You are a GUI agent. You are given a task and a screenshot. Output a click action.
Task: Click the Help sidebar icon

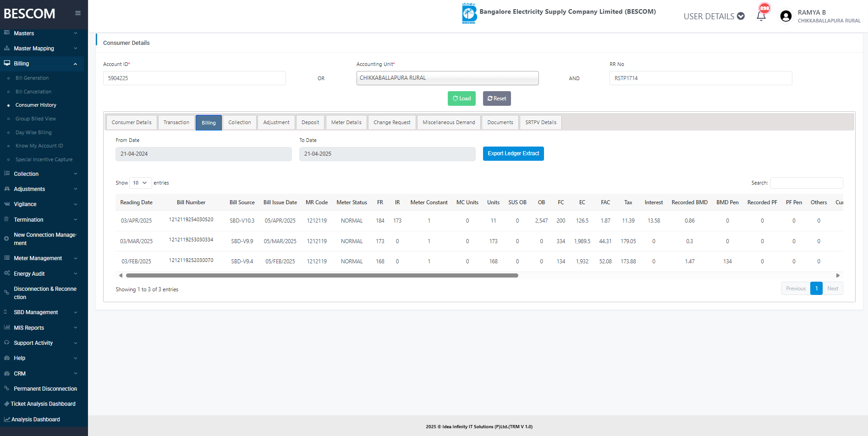click(7, 358)
